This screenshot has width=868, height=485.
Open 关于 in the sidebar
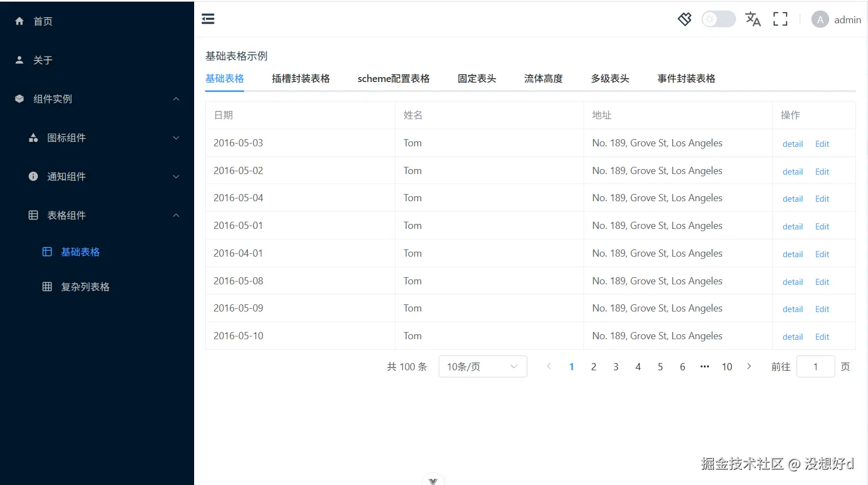97,60
